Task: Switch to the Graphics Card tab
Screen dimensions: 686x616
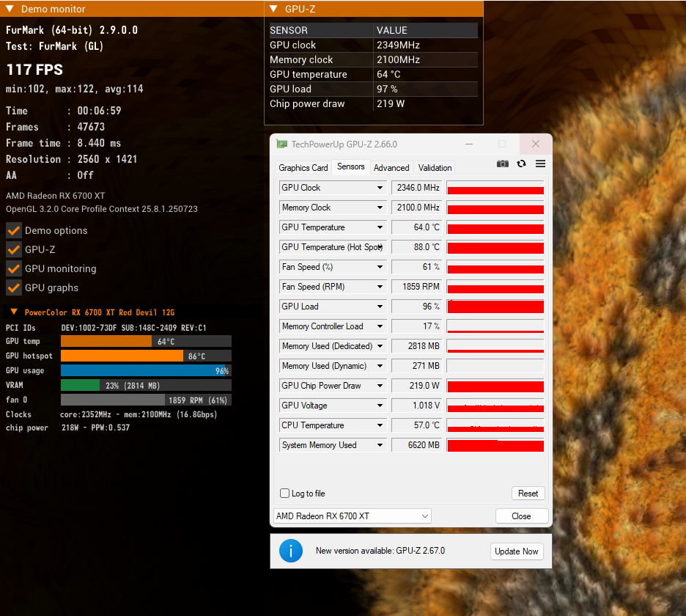Action: click(303, 168)
